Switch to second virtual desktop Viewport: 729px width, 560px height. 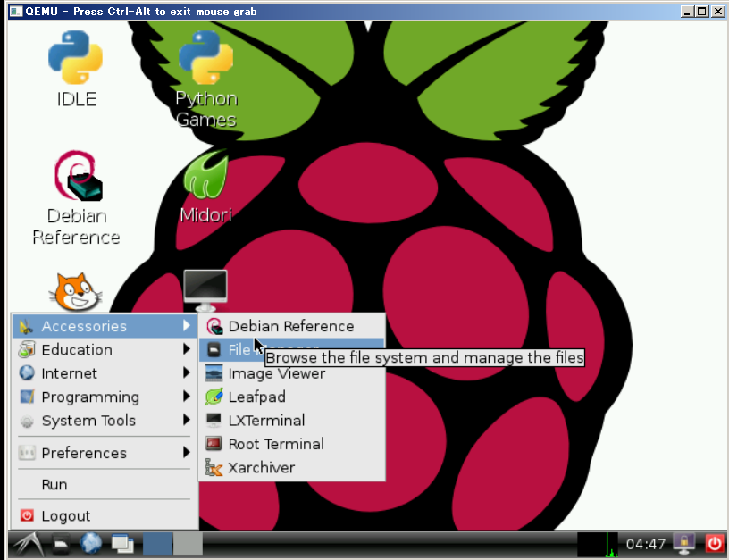click(x=188, y=544)
